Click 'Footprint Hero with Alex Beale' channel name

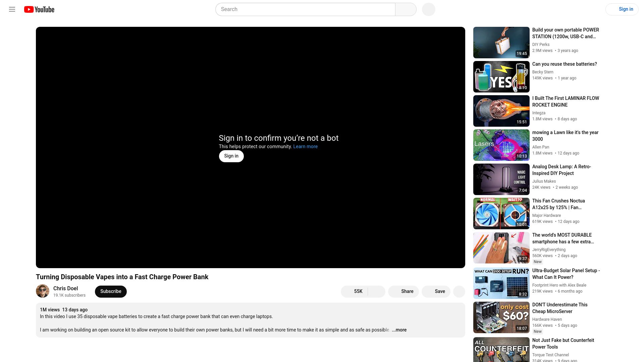click(559, 285)
